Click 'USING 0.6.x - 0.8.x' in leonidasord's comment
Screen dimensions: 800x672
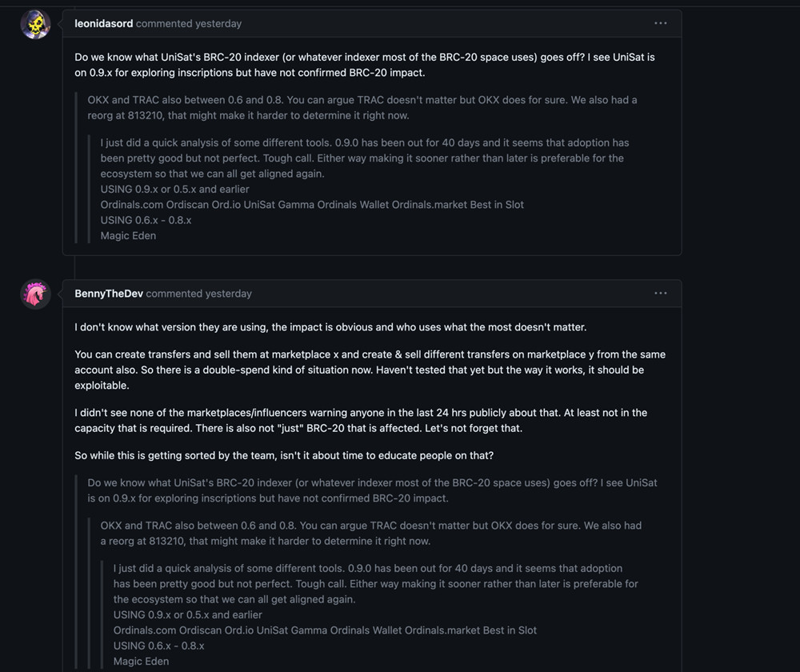pos(146,220)
